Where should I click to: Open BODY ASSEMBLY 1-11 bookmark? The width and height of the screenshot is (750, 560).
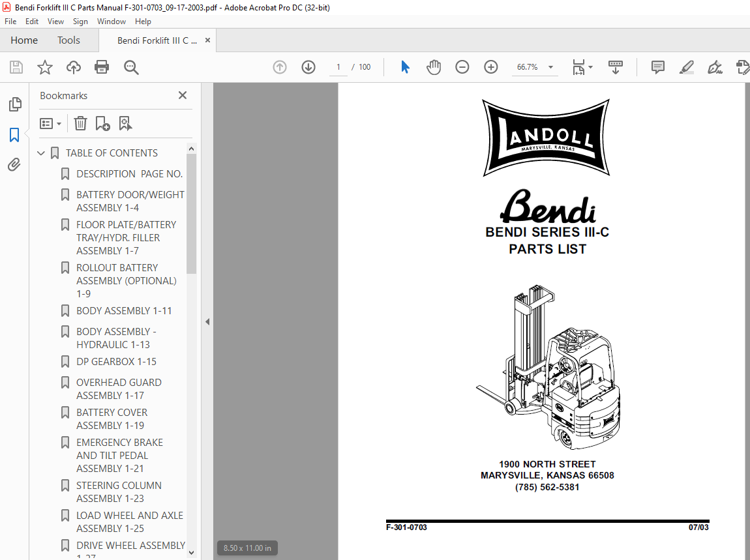(124, 311)
